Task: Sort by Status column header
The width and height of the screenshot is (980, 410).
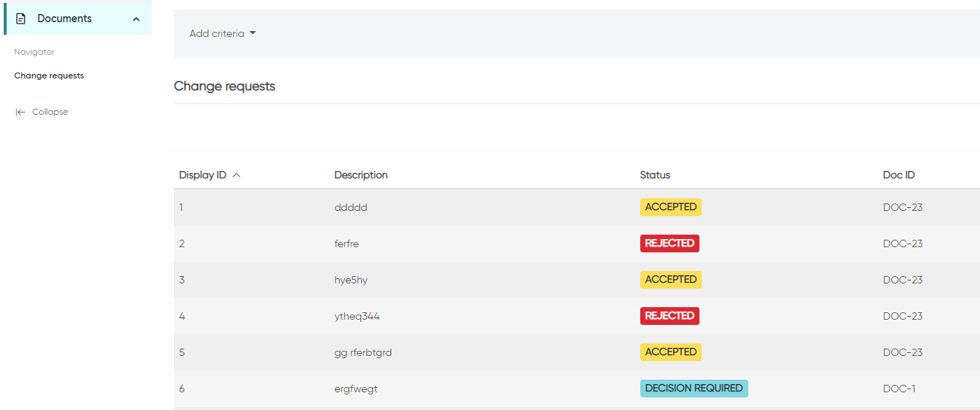Action: click(x=655, y=175)
